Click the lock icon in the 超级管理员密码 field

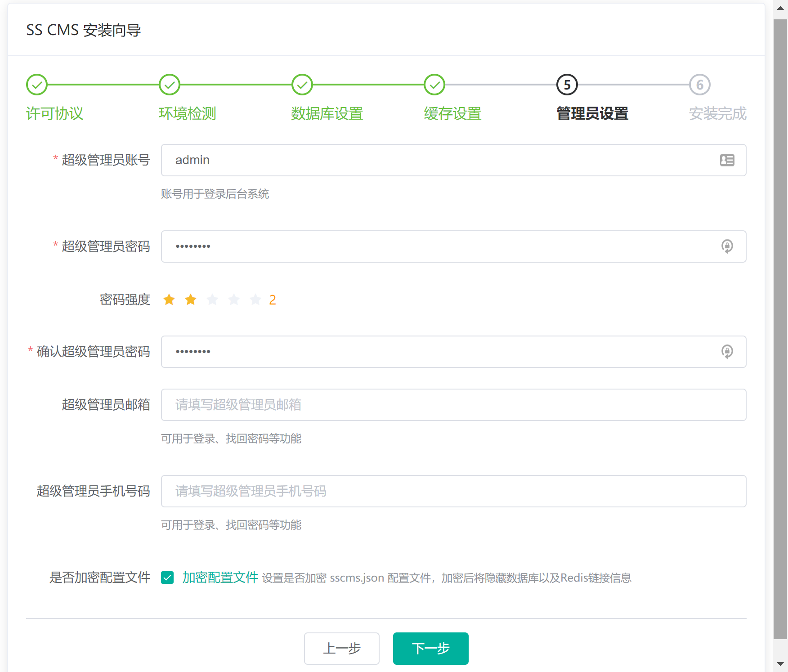tap(728, 246)
